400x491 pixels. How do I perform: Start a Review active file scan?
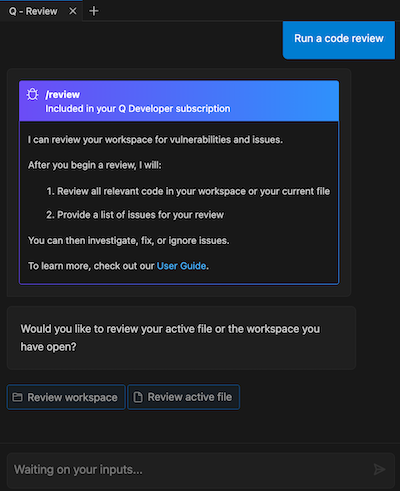click(x=183, y=397)
